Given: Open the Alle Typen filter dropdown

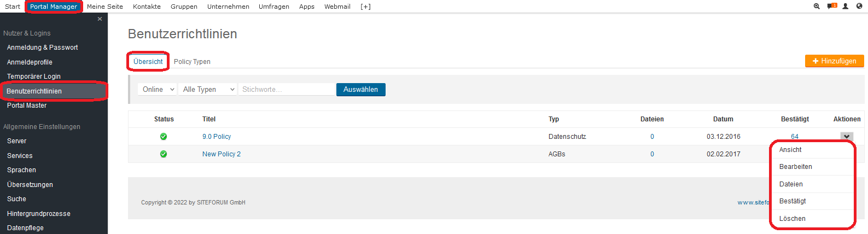Looking at the screenshot, I should pyautogui.click(x=208, y=90).
